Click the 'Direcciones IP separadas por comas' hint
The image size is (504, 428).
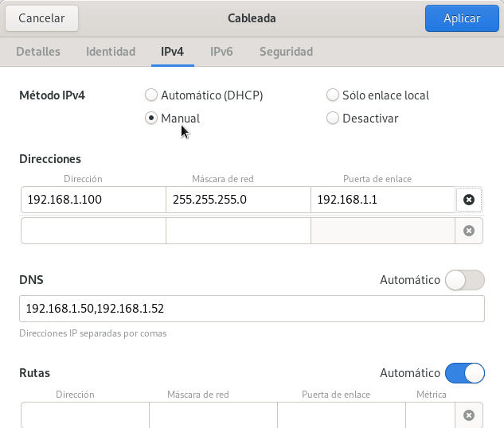(93, 333)
